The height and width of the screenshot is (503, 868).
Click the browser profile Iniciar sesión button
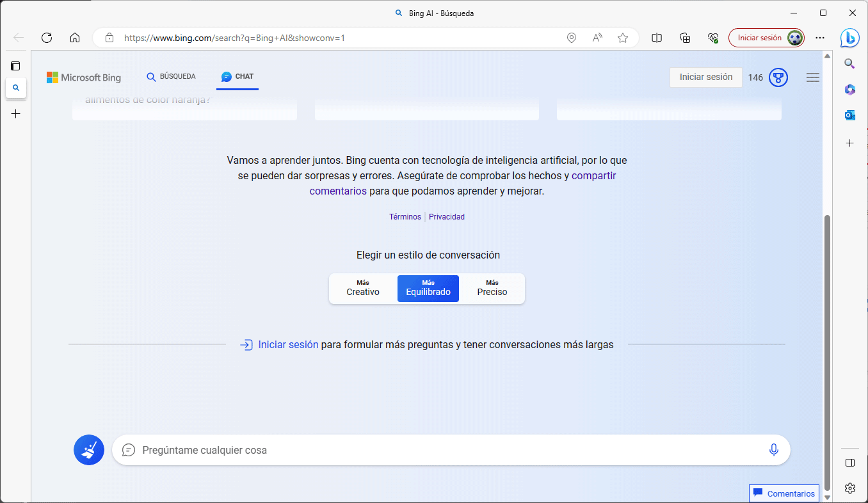(766, 38)
